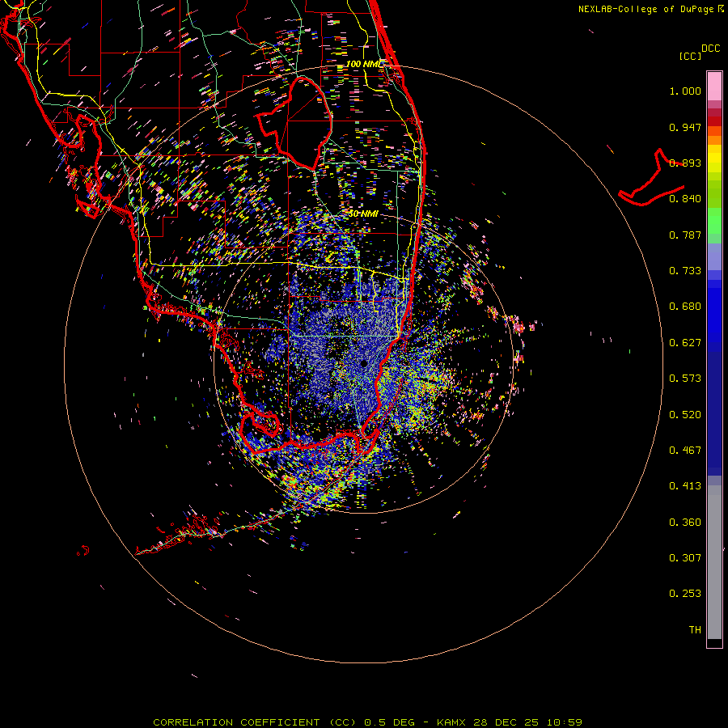The height and width of the screenshot is (728, 728).
Task: Click the 50 NMI range ring label
Action: pyautogui.click(x=363, y=214)
